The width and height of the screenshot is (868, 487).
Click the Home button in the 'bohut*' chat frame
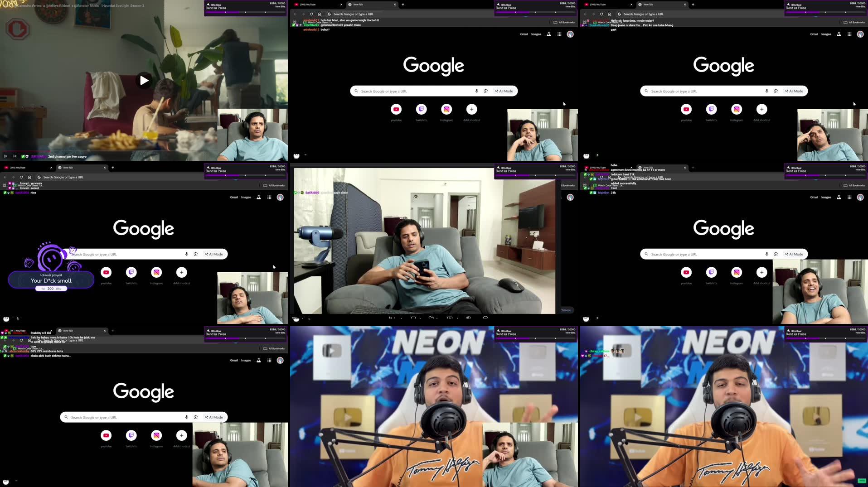[x=320, y=14]
